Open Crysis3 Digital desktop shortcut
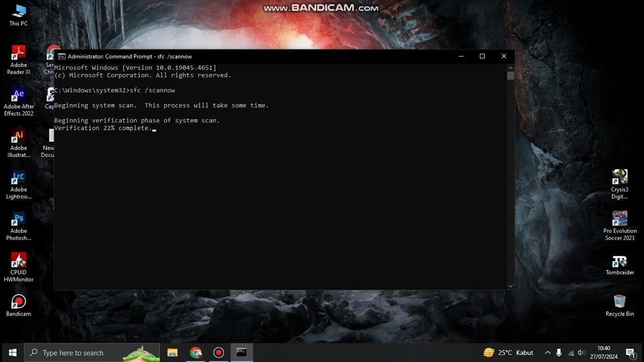This screenshot has height=362, width=644. point(619,184)
